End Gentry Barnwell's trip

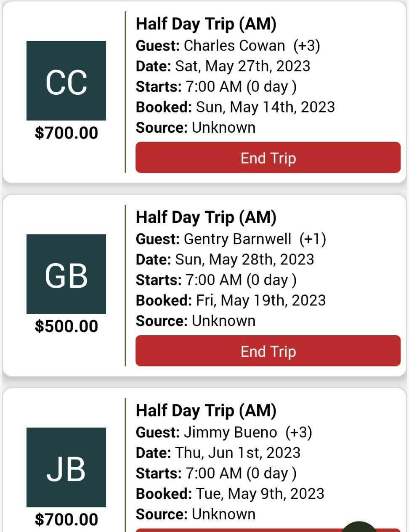[268, 351]
